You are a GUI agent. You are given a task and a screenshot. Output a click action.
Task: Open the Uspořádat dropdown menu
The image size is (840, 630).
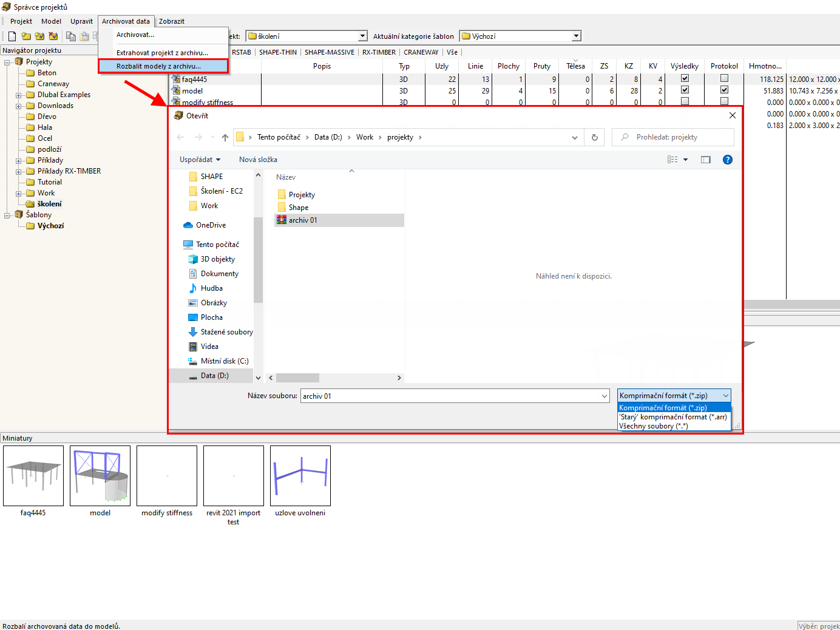200,160
